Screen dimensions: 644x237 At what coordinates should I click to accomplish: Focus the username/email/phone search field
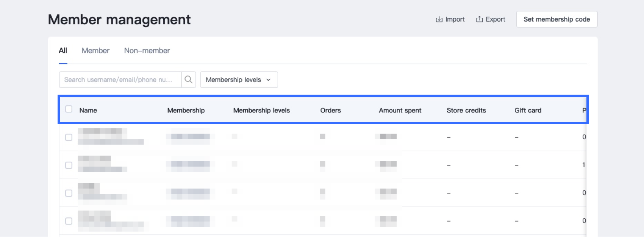[x=120, y=80]
